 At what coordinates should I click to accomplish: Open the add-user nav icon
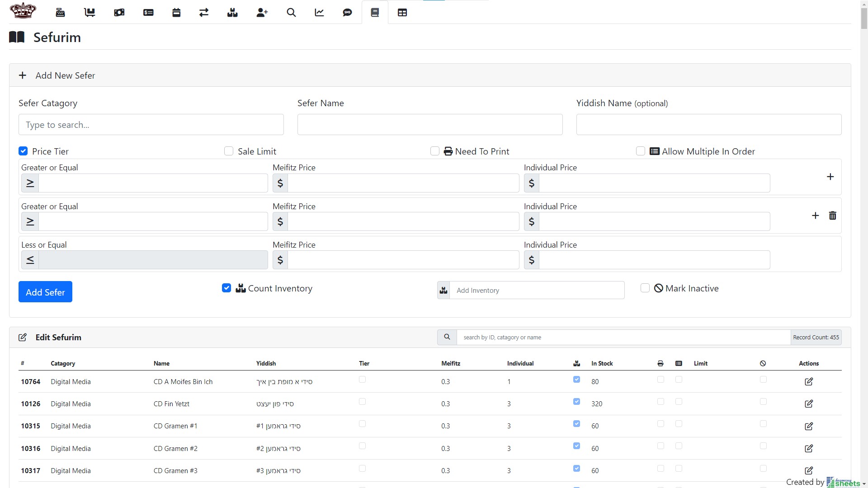coord(262,13)
